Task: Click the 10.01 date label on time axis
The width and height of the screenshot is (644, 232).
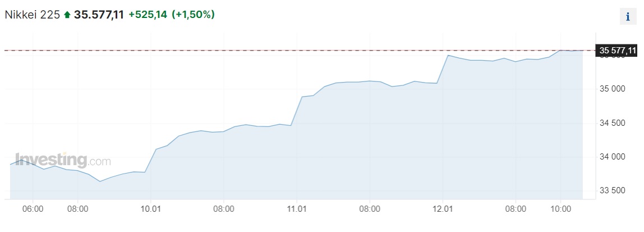Action: point(151,209)
